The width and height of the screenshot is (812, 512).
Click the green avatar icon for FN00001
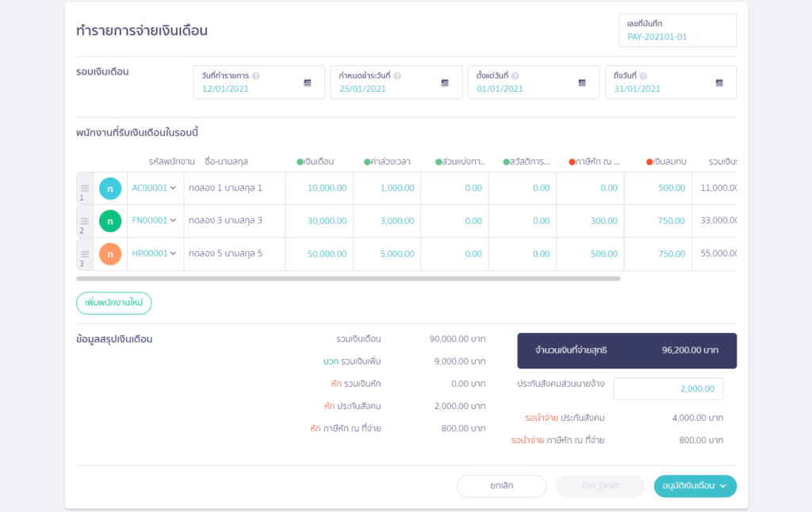[x=110, y=220]
